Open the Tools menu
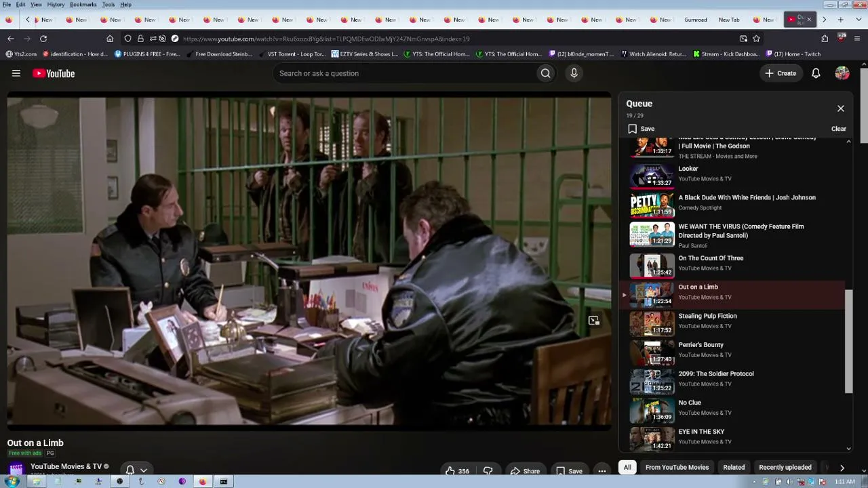The height and width of the screenshot is (488, 868). pos(108,5)
